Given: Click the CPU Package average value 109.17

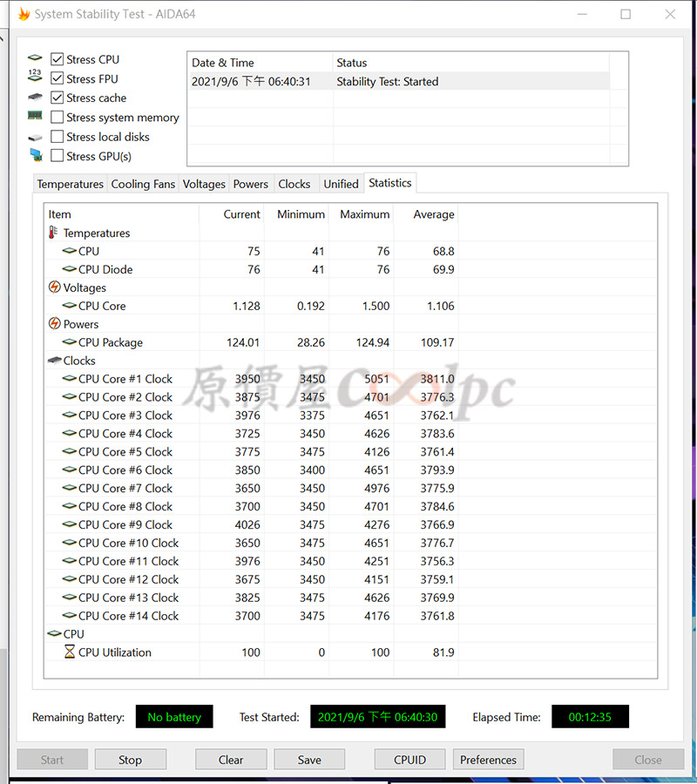Looking at the screenshot, I should (437, 342).
